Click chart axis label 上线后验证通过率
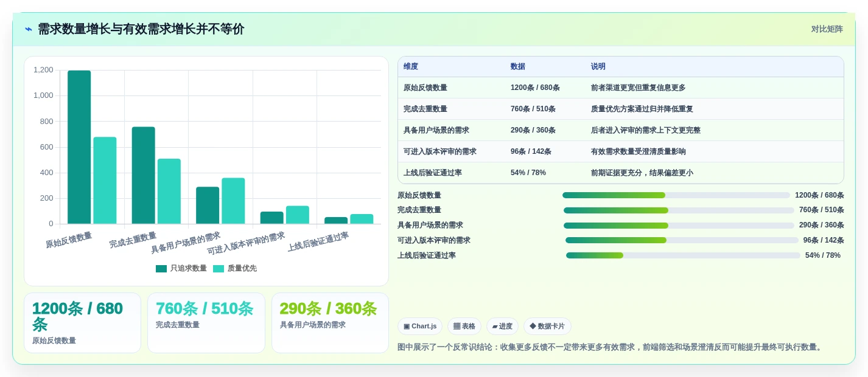This screenshot has height=377, width=868. click(318, 241)
